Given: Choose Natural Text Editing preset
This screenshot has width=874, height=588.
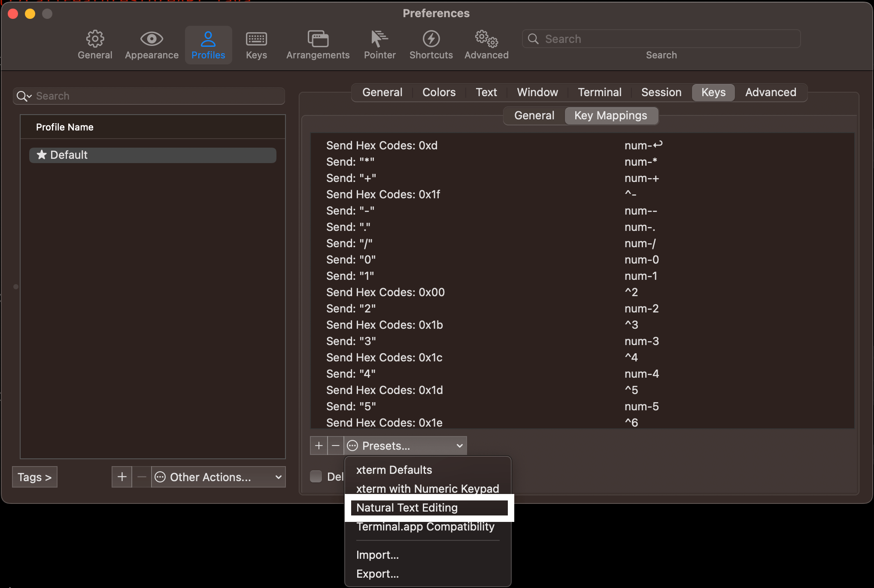Looking at the screenshot, I should click(407, 508).
